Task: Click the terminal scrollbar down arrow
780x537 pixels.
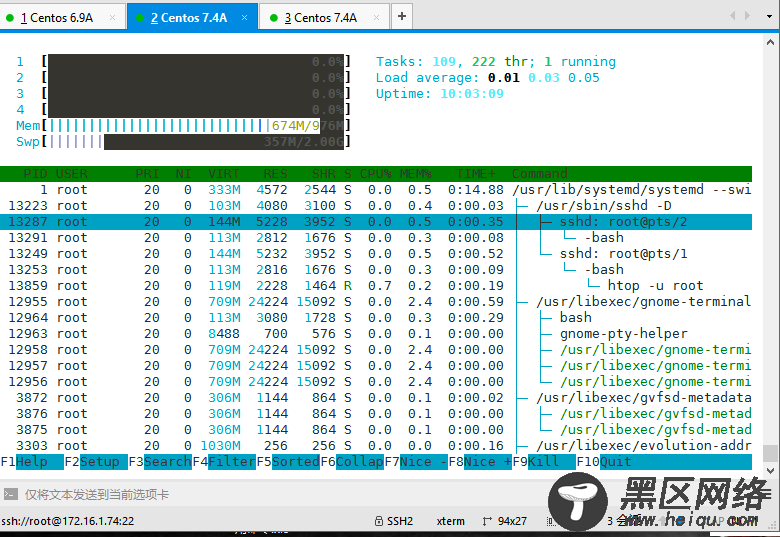Action: tap(771, 470)
